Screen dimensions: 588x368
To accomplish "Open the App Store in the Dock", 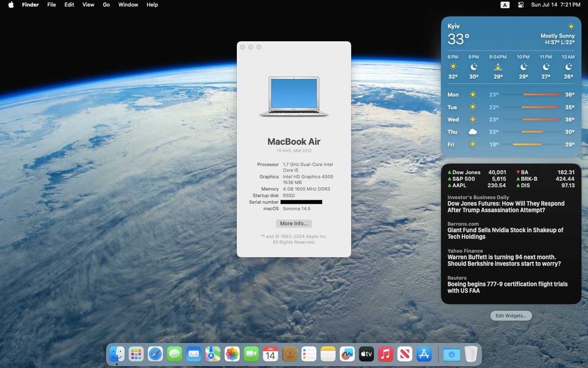I will point(424,354).
